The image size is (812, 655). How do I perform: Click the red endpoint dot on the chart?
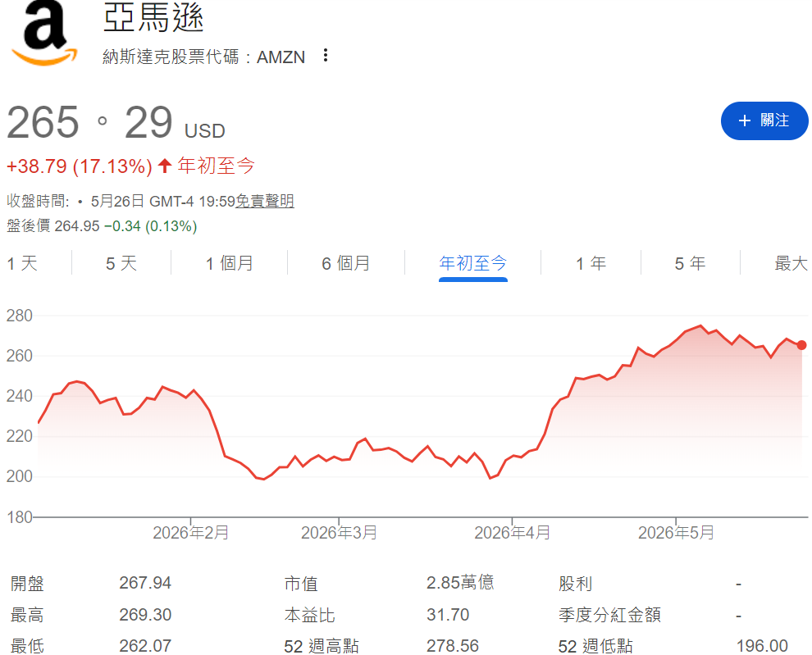(x=801, y=345)
